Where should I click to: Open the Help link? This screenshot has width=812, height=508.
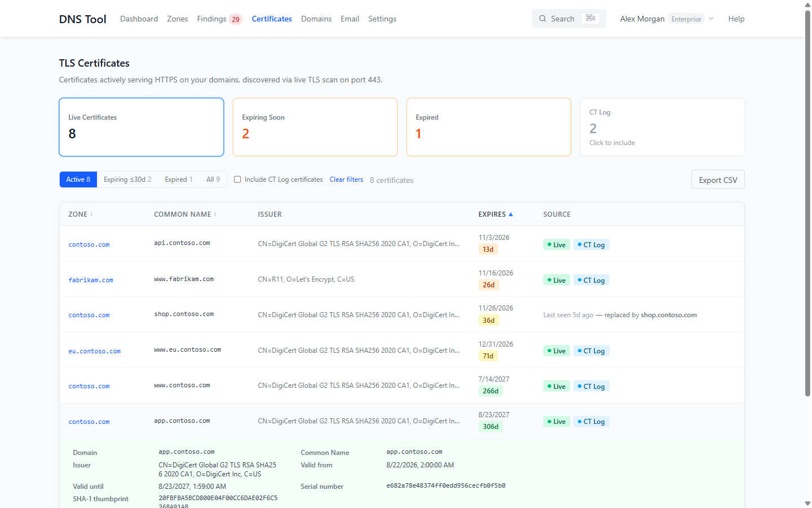coord(736,19)
